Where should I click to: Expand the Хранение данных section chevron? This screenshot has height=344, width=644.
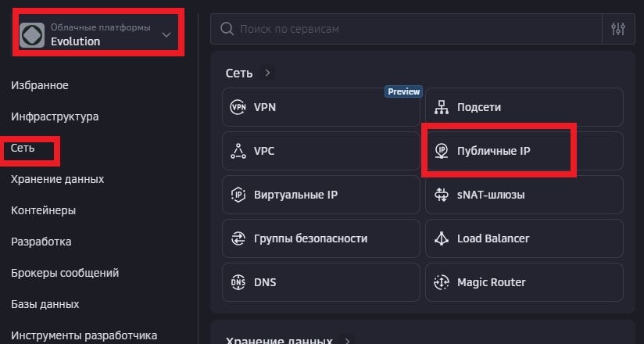coord(348,341)
